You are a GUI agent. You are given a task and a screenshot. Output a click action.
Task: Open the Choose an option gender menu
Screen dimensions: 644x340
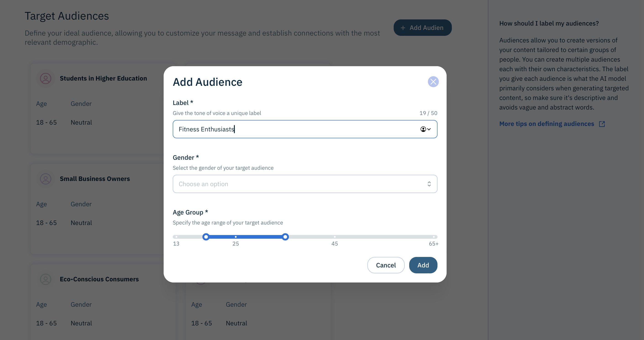305,184
